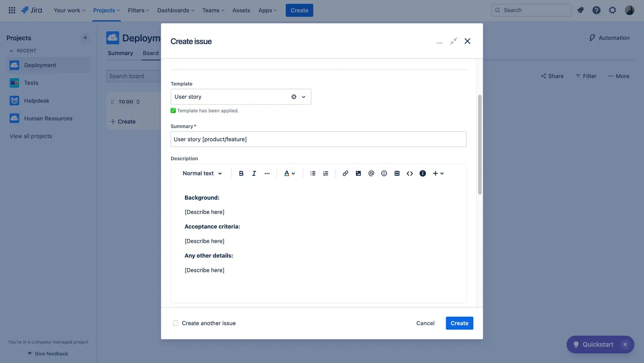Apply bold formatting in the description editor
Screen dimensions: 644x363
click(x=241, y=173)
